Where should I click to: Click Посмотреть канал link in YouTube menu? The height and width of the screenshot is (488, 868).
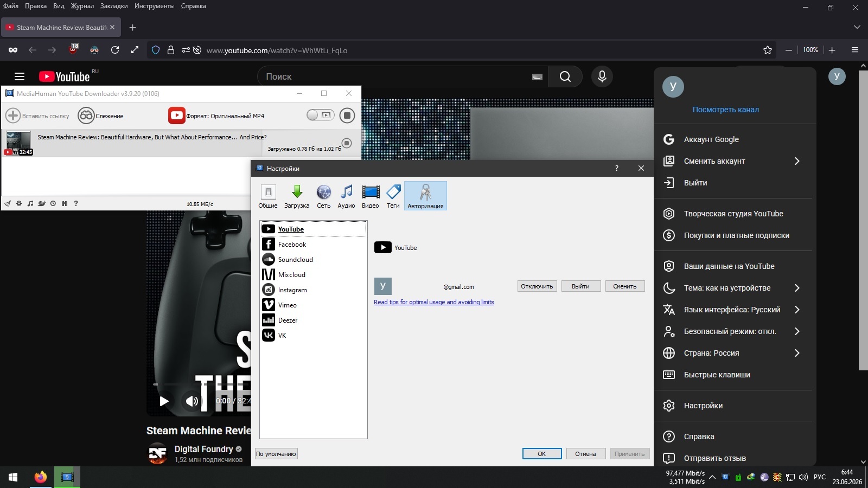pyautogui.click(x=726, y=110)
